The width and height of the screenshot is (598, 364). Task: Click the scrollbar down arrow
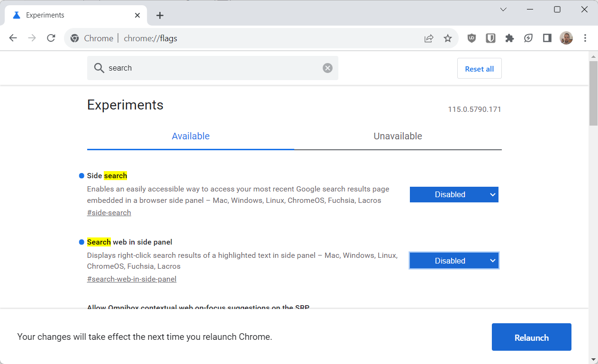point(593,359)
